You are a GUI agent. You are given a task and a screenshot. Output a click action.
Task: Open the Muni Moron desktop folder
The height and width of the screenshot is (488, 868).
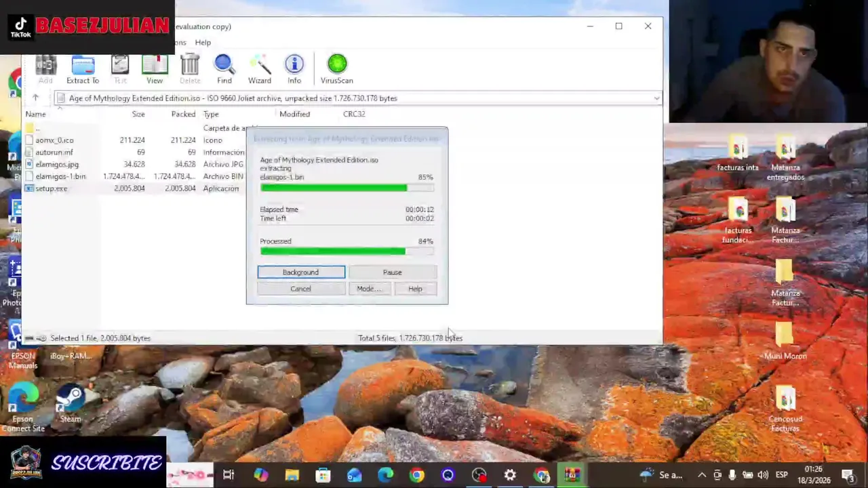[785, 341]
